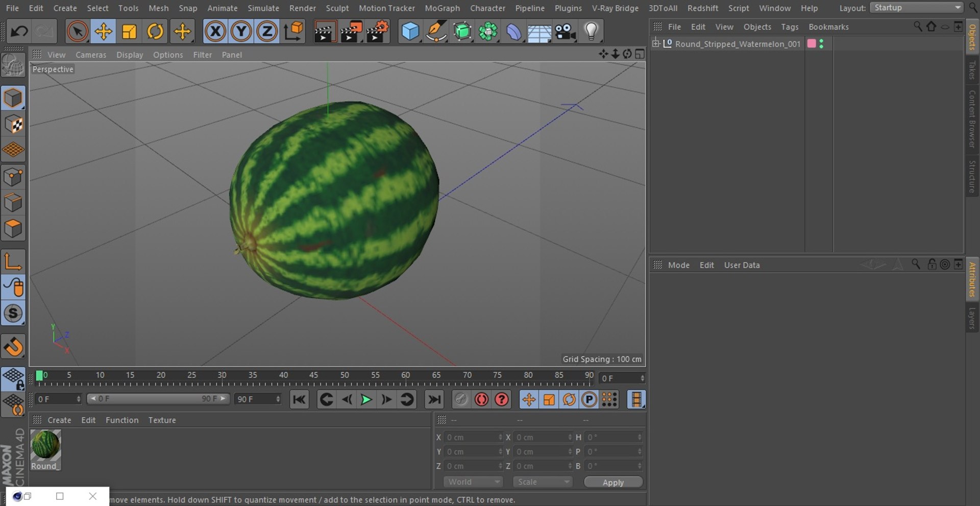Click lock icon in Attributes manager
980x506 pixels.
point(932,264)
